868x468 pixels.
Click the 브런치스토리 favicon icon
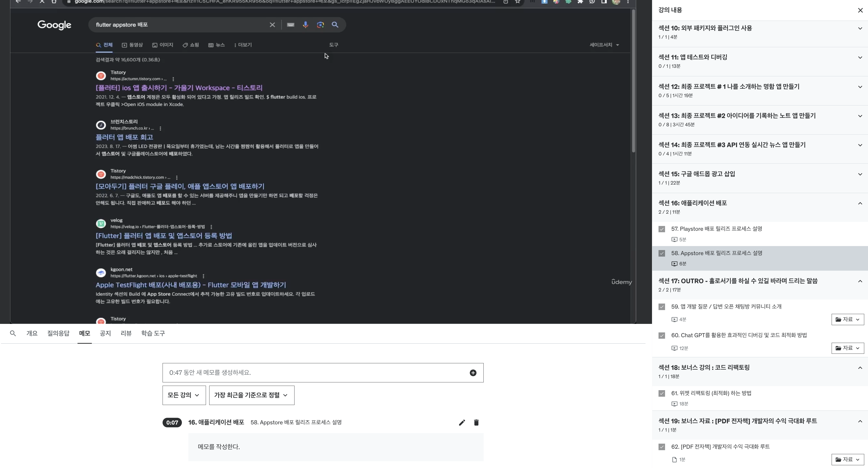[x=101, y=125]
